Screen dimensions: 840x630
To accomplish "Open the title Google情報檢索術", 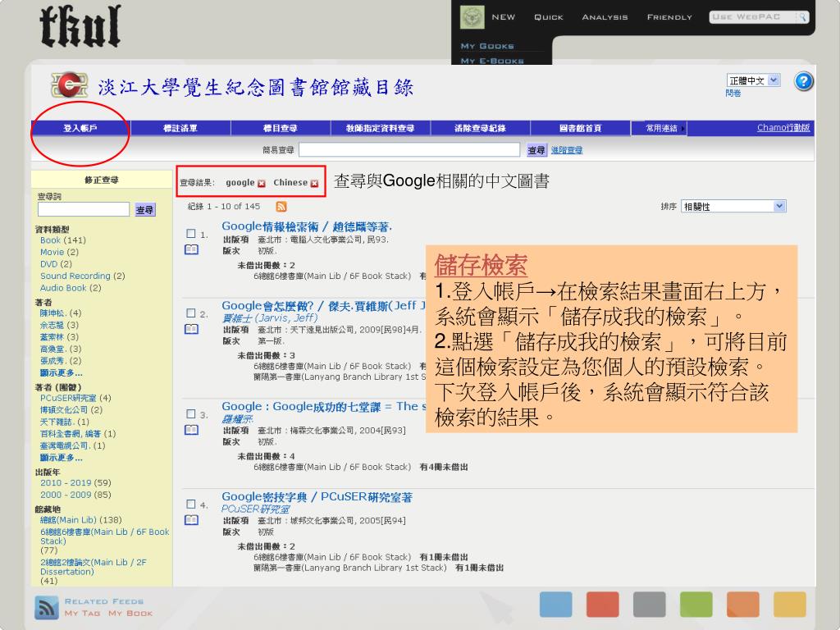I will 307,226.
